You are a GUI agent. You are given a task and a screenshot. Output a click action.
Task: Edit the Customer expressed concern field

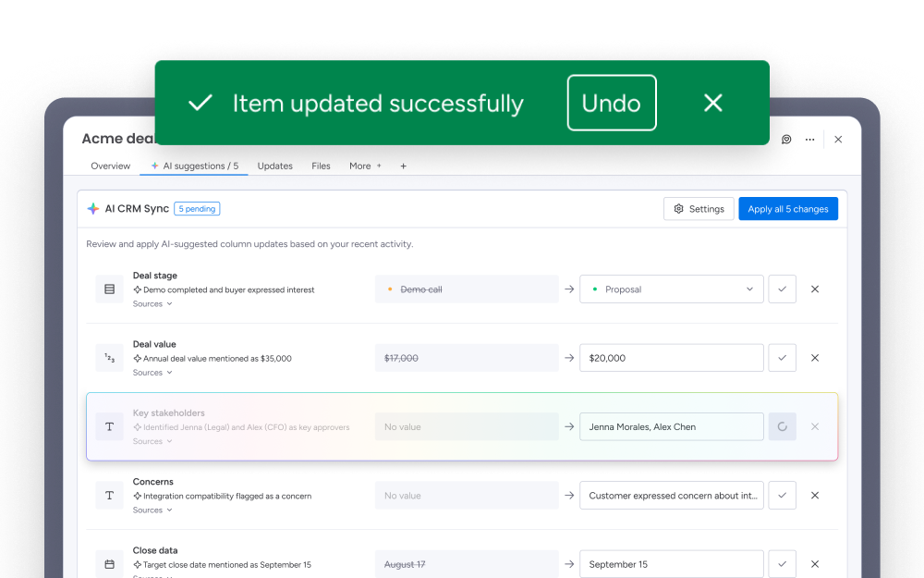point(671,496)
